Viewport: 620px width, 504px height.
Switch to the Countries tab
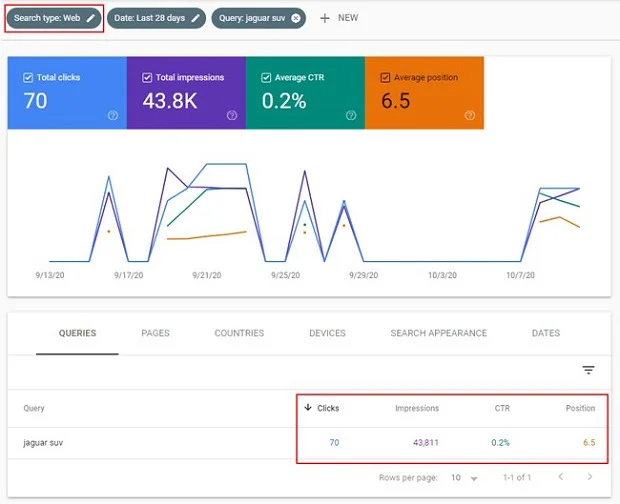click(239, 333)
